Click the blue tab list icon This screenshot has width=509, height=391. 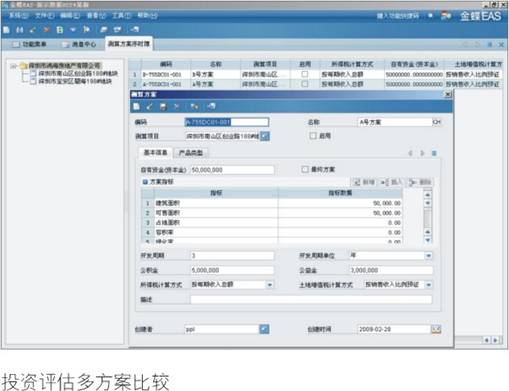(434, 153)
